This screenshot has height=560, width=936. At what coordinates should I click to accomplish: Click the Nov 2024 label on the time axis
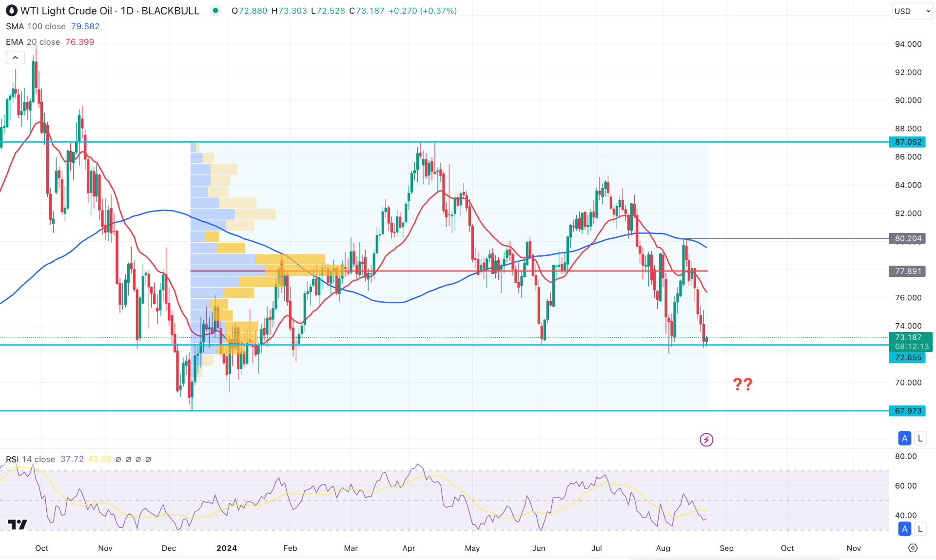(x=854, y=548)
